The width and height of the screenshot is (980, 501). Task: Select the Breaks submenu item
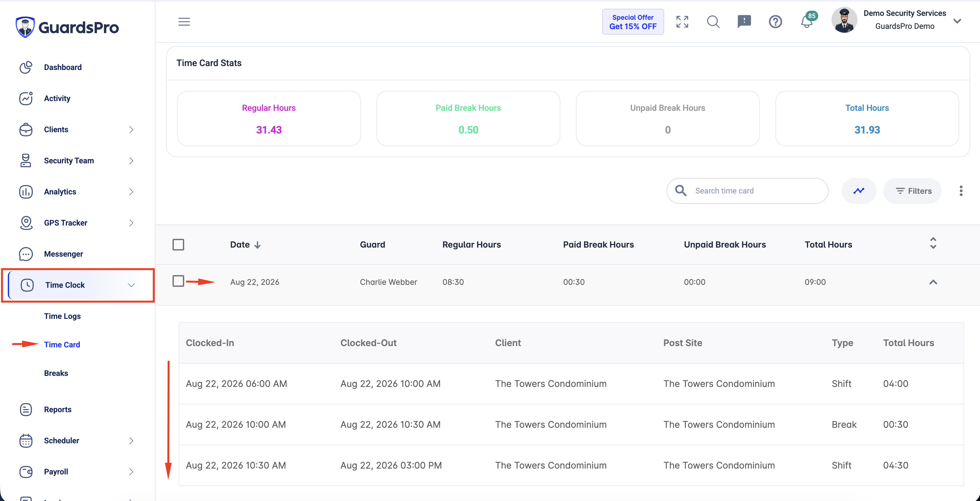(56, 373)
